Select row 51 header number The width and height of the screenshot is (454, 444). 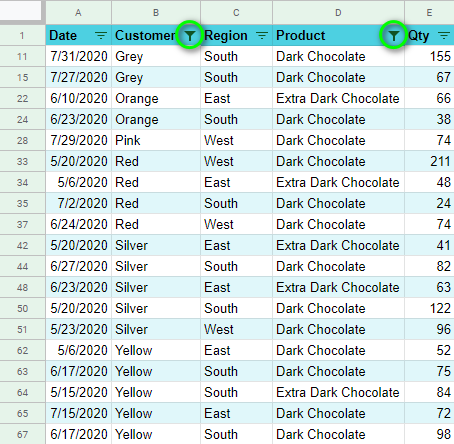click(22, 329)
